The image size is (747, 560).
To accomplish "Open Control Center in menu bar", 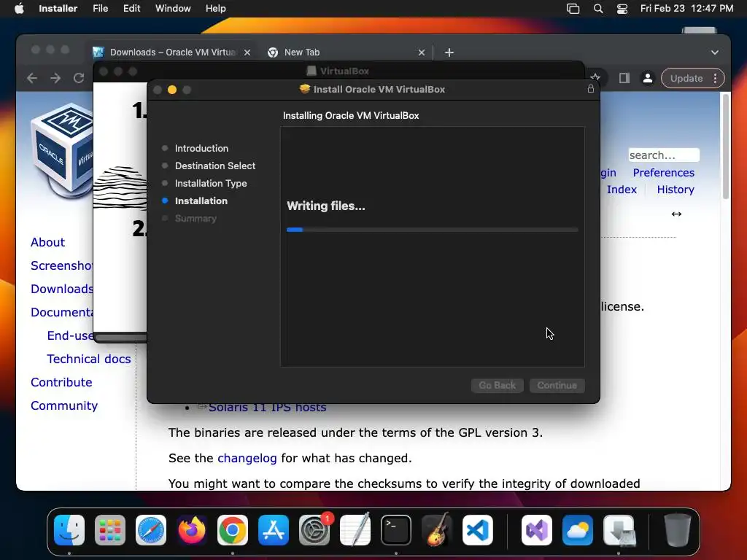I will click(622, 9).
